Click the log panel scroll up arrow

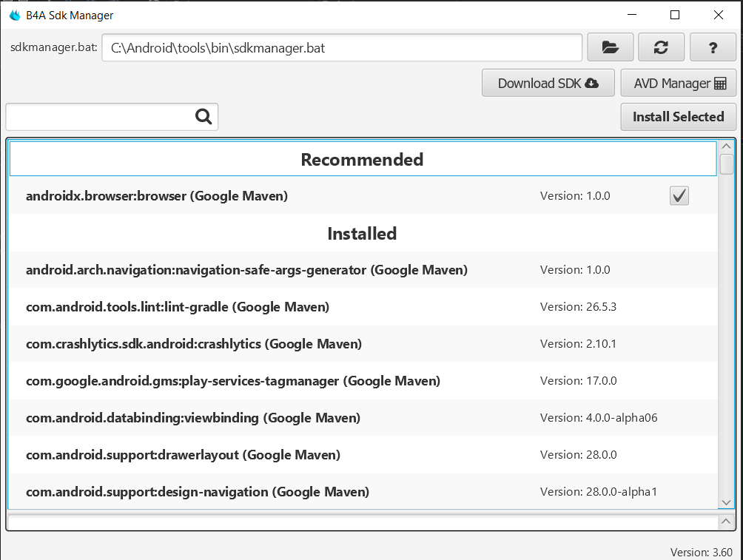[x=726, y=521]
